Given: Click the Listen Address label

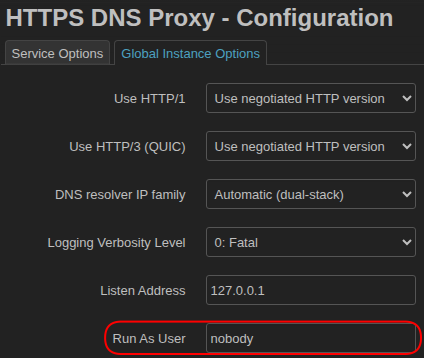Looking at the screenshot, I should (143, 291).
